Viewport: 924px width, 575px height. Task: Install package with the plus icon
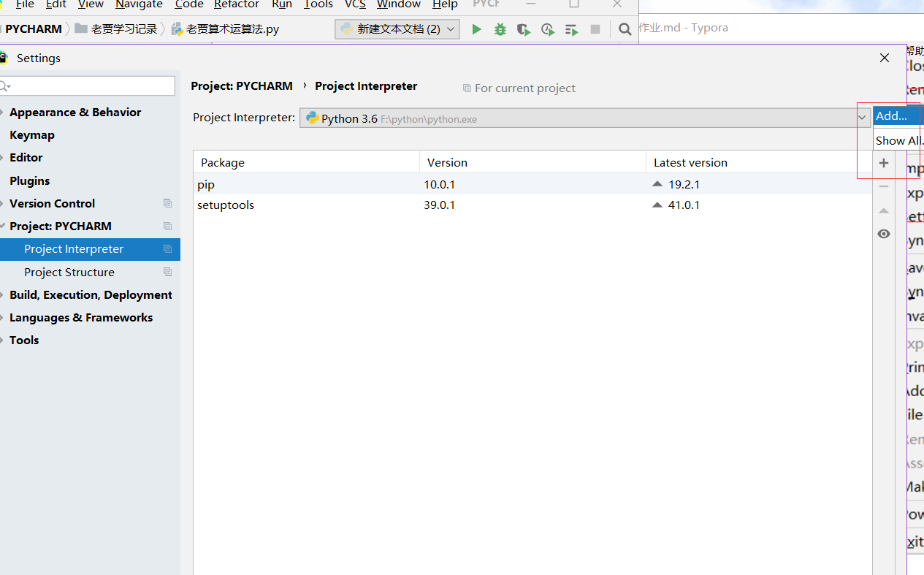[884, 163]
